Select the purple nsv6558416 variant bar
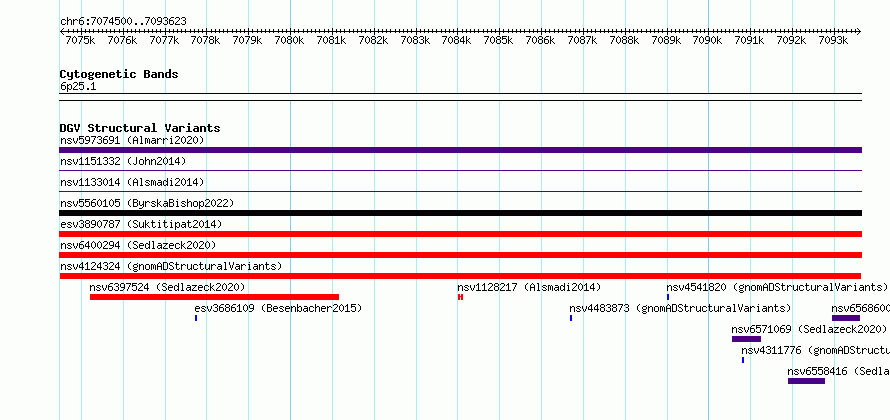The height and width of the screenshot is (420, 890). click(806, 381)
